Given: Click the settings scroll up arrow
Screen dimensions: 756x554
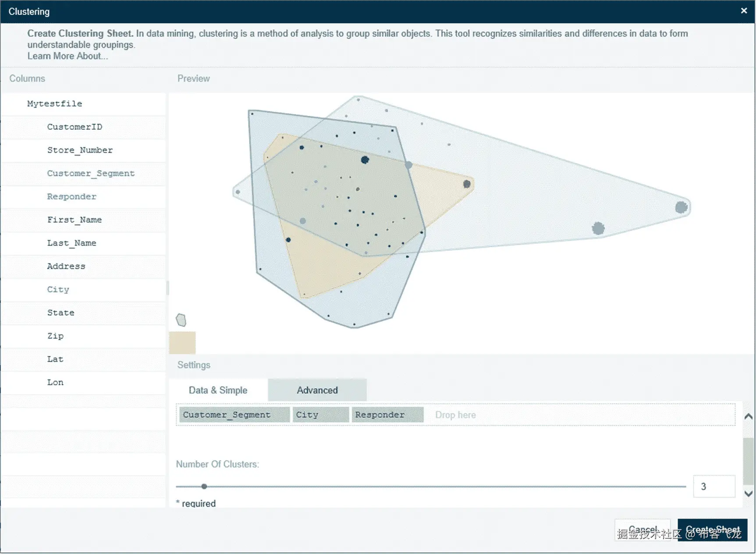Looking at the screenshot, I should [749, 417].
